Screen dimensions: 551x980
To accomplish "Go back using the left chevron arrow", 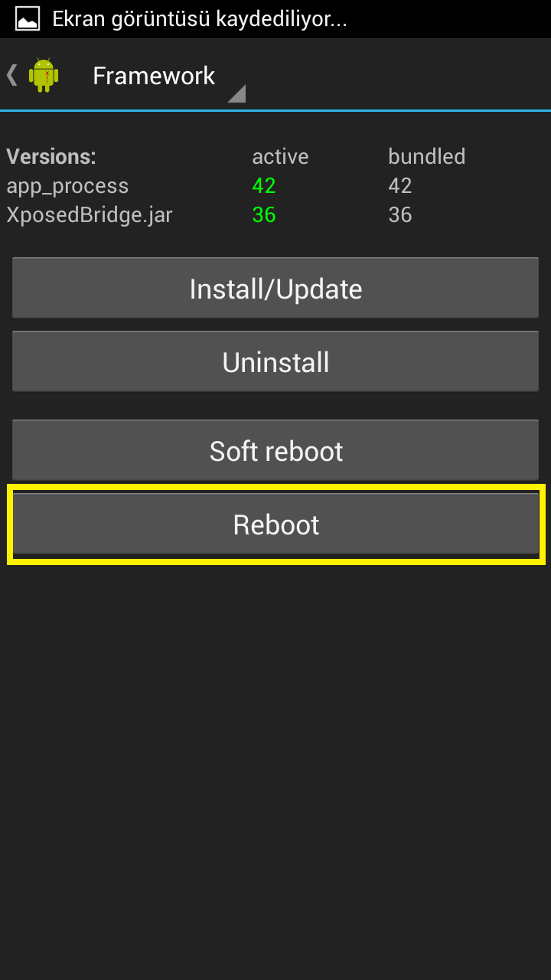I will pyautogui.click(x=11, y=75).
